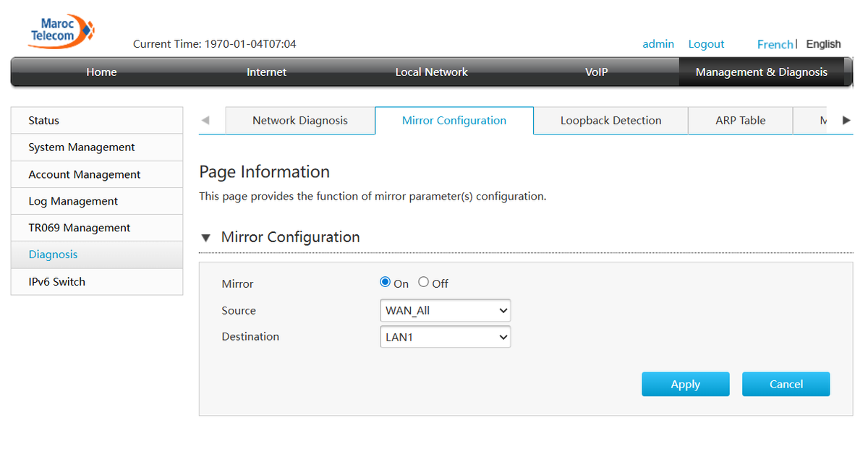Switch language to French
Viewport: 868px width, 449px height.
tap(775, 44)
